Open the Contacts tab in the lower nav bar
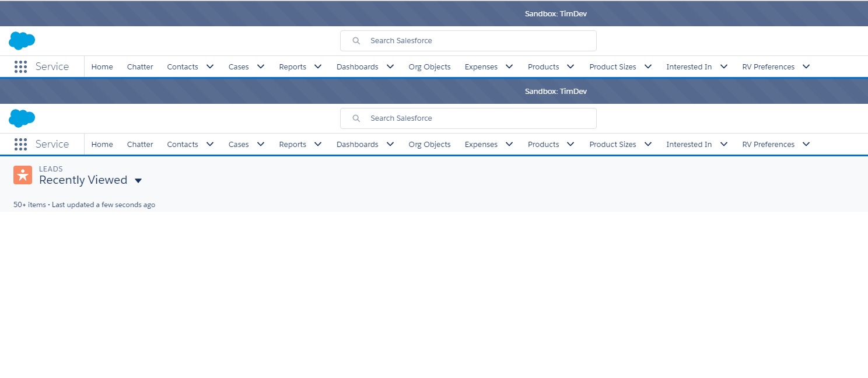This screenshot has width=868, height=378. pos(183,144)
